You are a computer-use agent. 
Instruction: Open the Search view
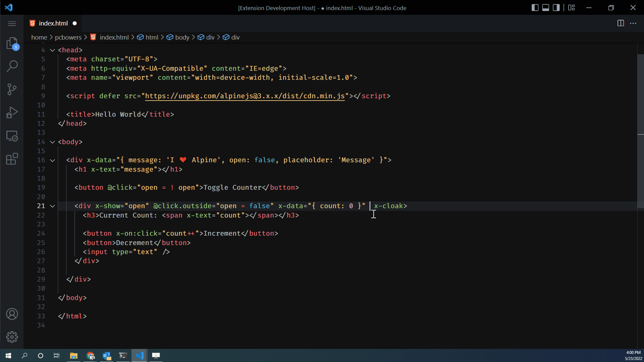point(12,66)
